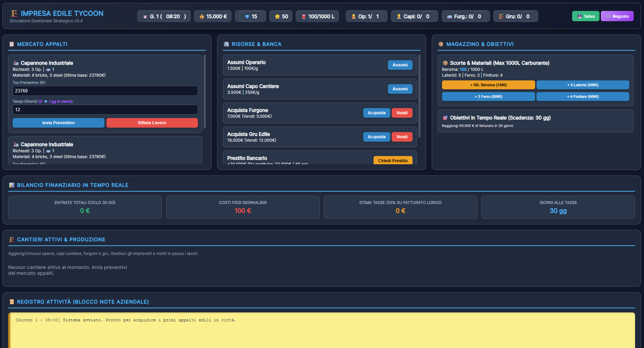Click the crane logo icon beside IMPRESA EDILE TYCOON

(14, 13)
